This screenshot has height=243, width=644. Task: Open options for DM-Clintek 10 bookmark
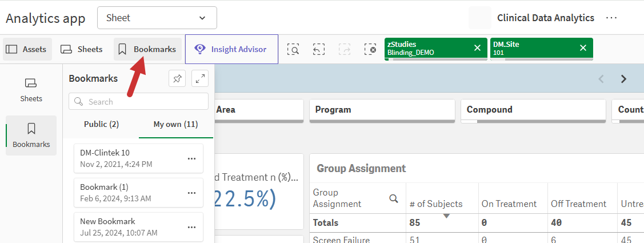pyautogui.click(x=191, y=159)
